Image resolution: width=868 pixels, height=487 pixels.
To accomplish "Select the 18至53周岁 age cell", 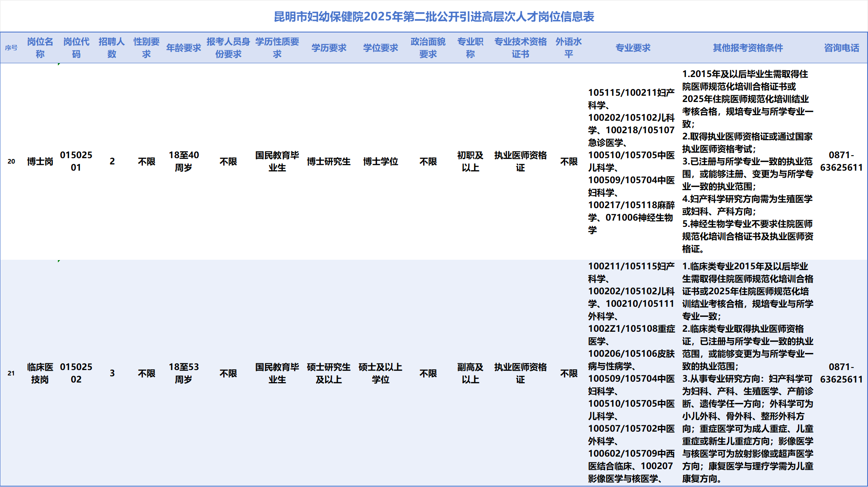I will click(x=184, y=373).
